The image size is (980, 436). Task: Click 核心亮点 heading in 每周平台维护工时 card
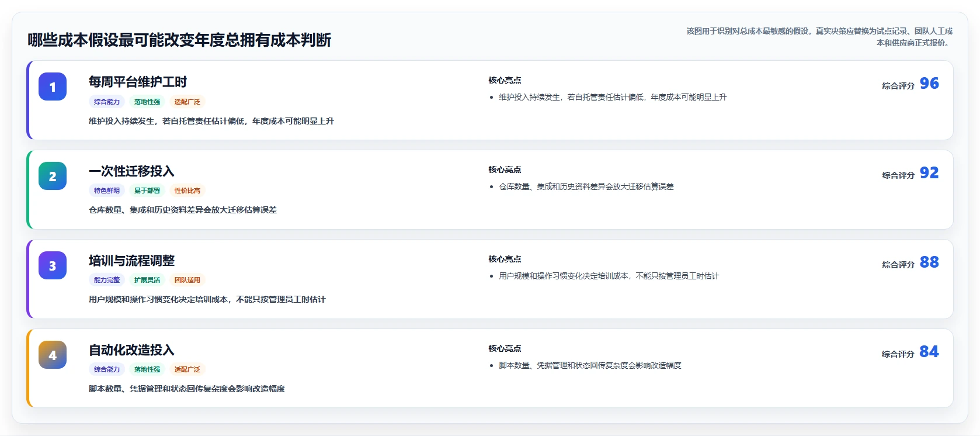click(x=505, y=80)
